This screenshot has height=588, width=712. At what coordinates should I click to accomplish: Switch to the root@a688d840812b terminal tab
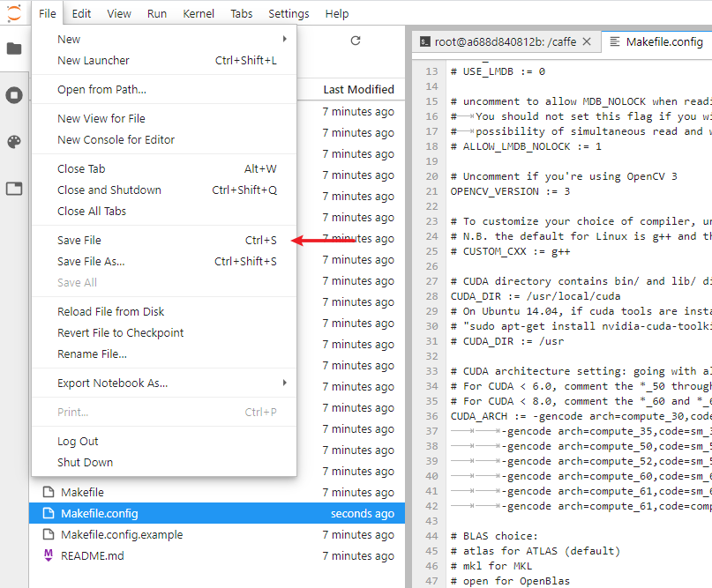505,42
